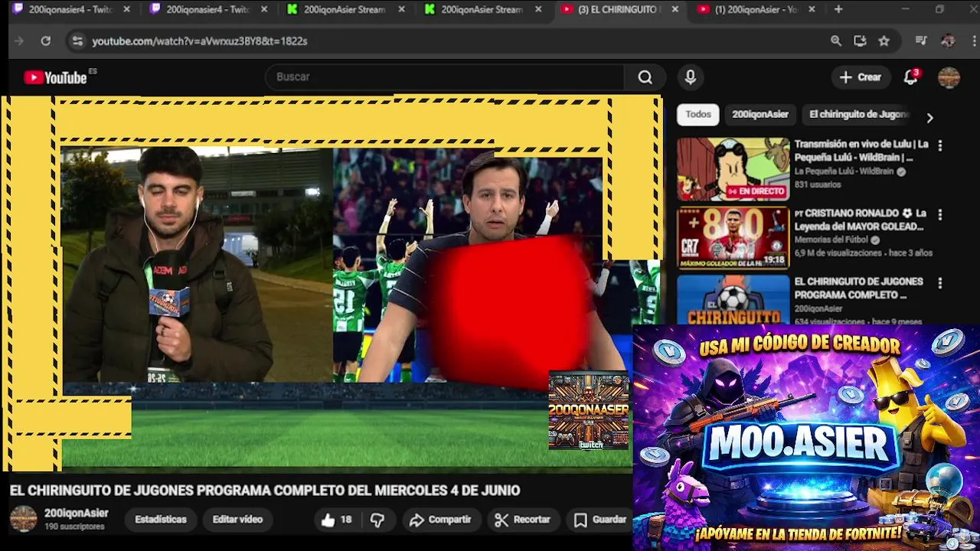Click Editar vídeo button
Image resolution: width=980 pixels, height=551 pixels.
tap(237, 520)
